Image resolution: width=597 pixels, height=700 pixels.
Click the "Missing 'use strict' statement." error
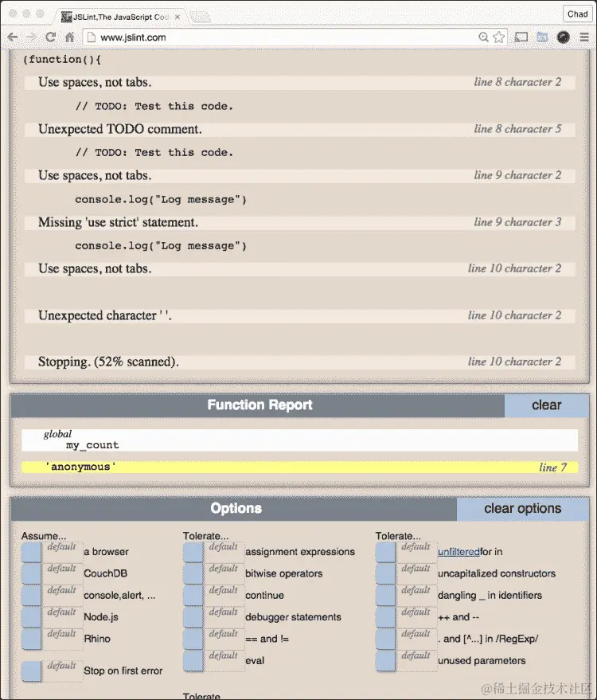coord(119,222)
